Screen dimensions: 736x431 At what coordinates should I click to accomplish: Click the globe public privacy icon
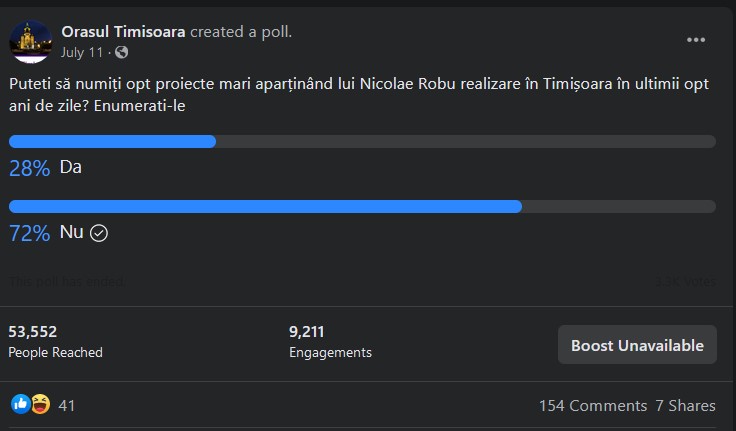pyautogui.click(x=122, y=52)
